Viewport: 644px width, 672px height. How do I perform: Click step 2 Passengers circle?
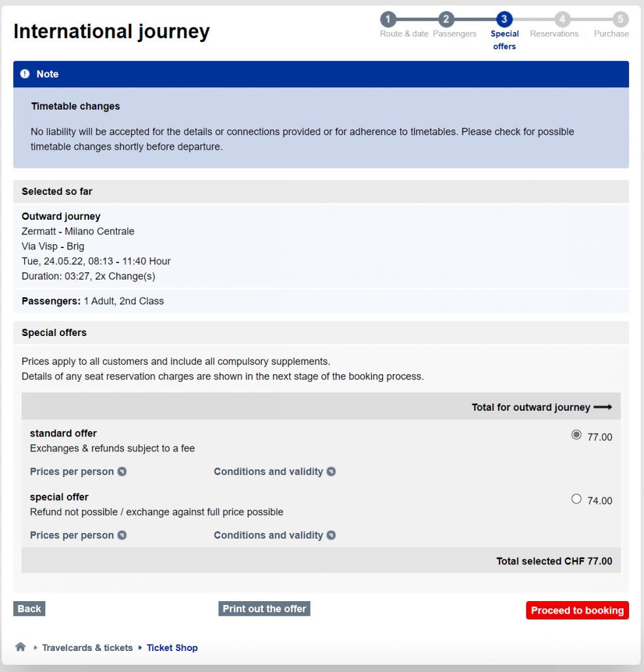[x=446, y=19]
